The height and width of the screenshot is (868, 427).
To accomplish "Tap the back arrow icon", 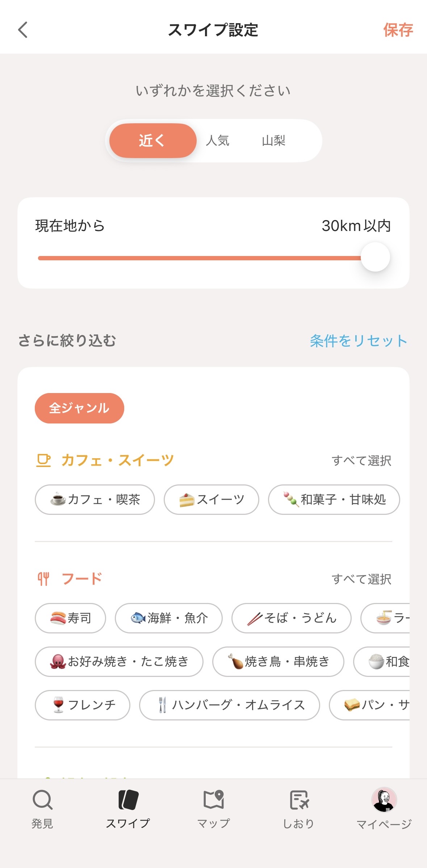I will pyautogui.click(x=23, y=30).
